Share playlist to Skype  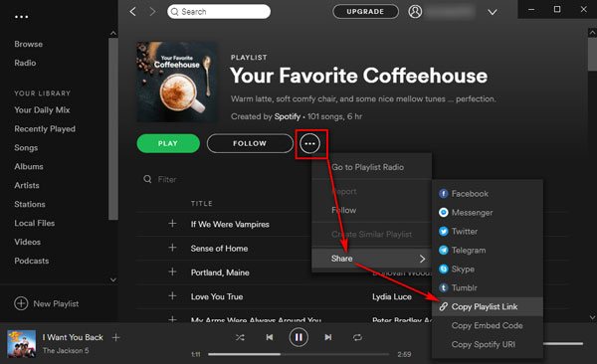pos(488,270)
